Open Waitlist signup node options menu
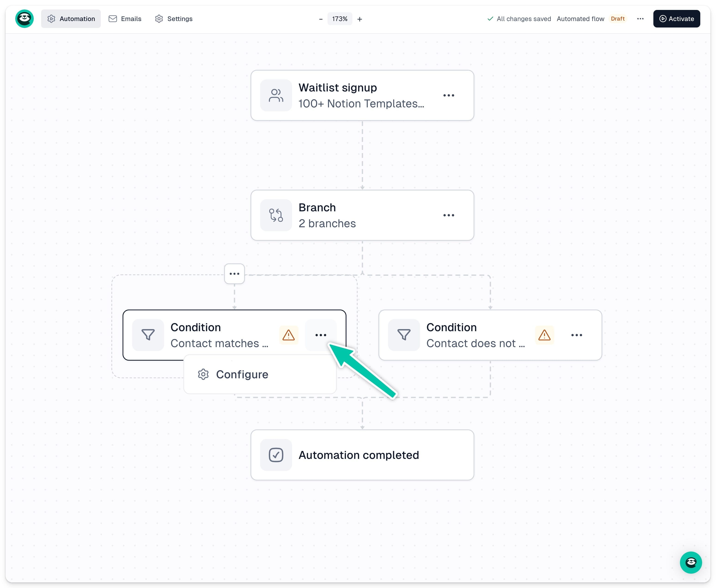This screenshot has height=588, width=716. point(449,96)
